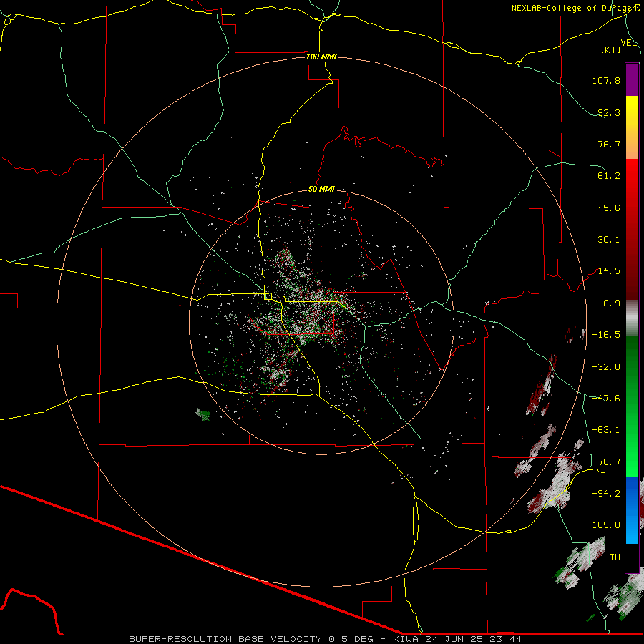Viewport: 644px width, 644px height.
Task: Select the -78.7 velocity scale value
Action: click(x=606, y=462)
